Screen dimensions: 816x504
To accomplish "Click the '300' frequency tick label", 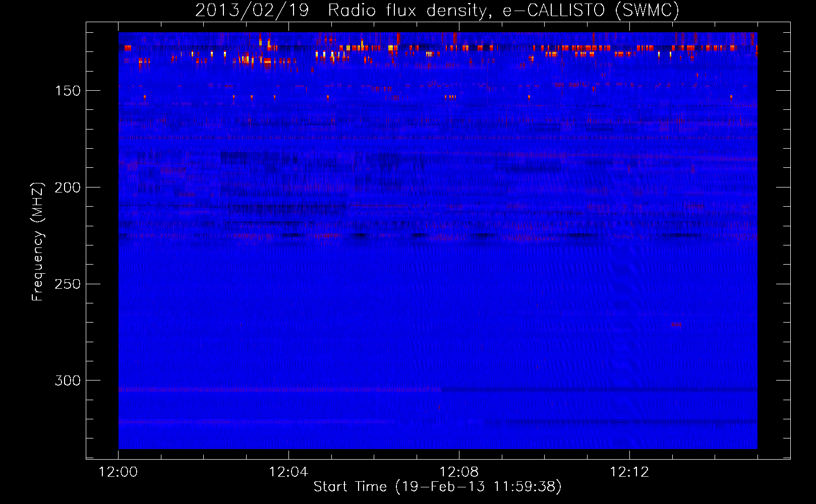I will click(68, 381).
